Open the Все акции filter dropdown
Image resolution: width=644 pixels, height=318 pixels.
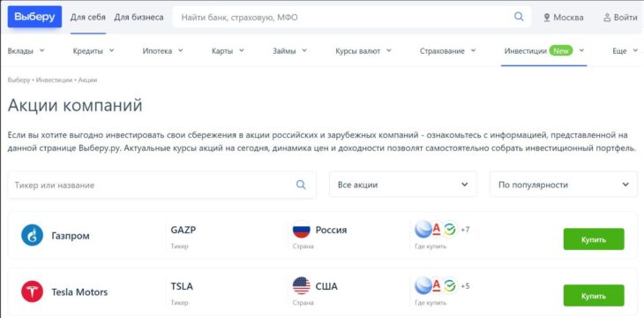click(403, 185)
